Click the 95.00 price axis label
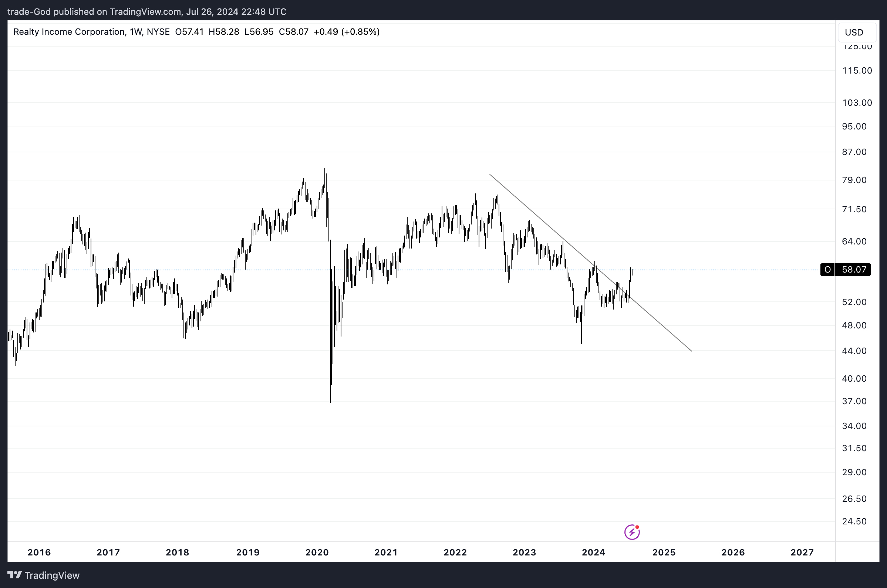 pyautogui.click(x=854, y=126)
